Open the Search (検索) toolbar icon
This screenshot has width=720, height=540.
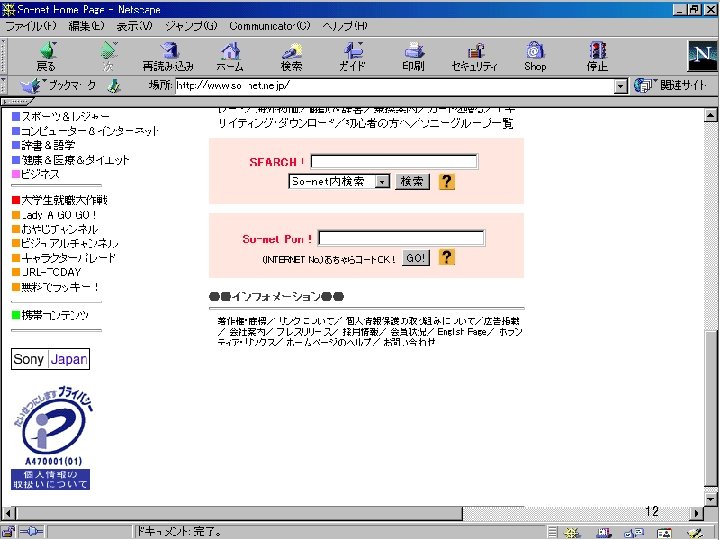(292, 56)
